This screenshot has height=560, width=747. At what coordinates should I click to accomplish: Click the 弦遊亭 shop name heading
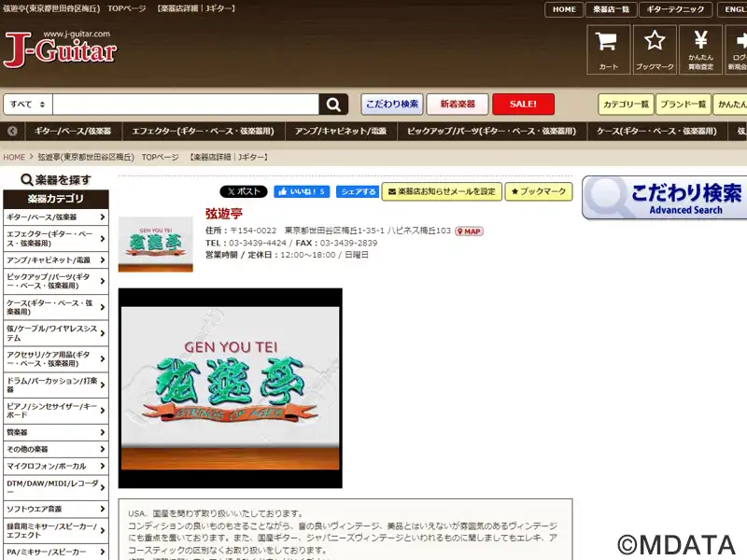[224, 214]
